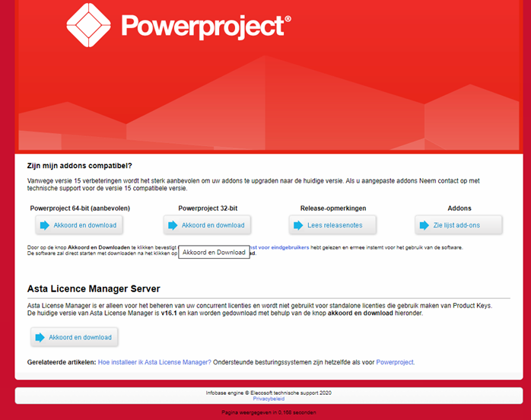
Task: Open Lees releasenotes button
Action: 332,225
